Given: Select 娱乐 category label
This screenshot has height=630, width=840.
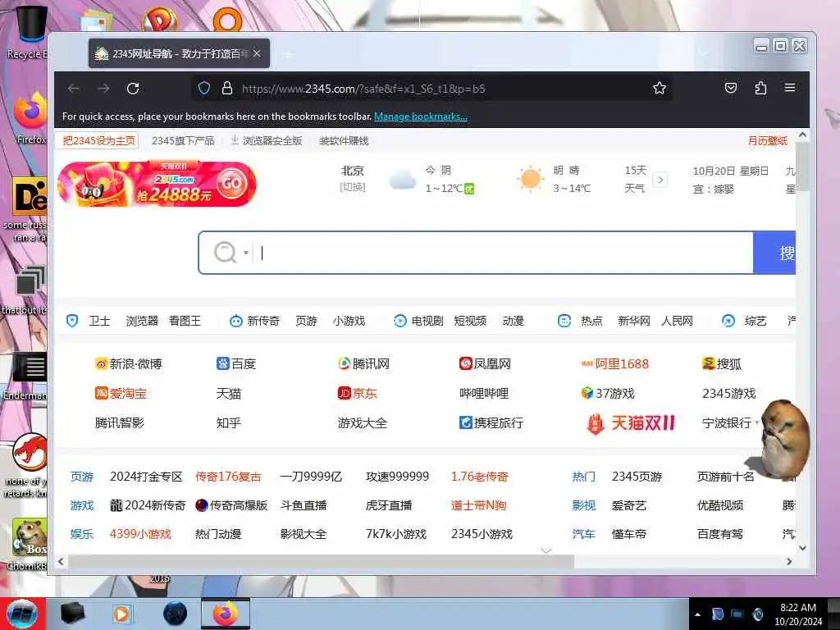Looking at the screenshot, I should pos(82,534).
